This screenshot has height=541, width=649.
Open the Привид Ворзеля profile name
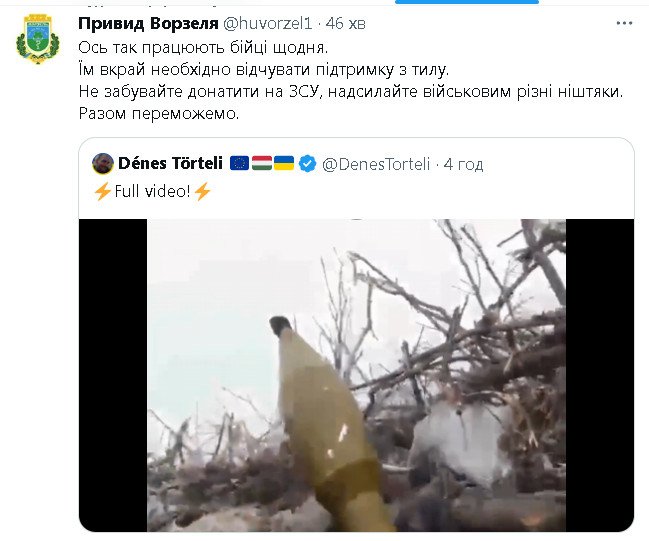pyautogui.click(x=148, y=23)
